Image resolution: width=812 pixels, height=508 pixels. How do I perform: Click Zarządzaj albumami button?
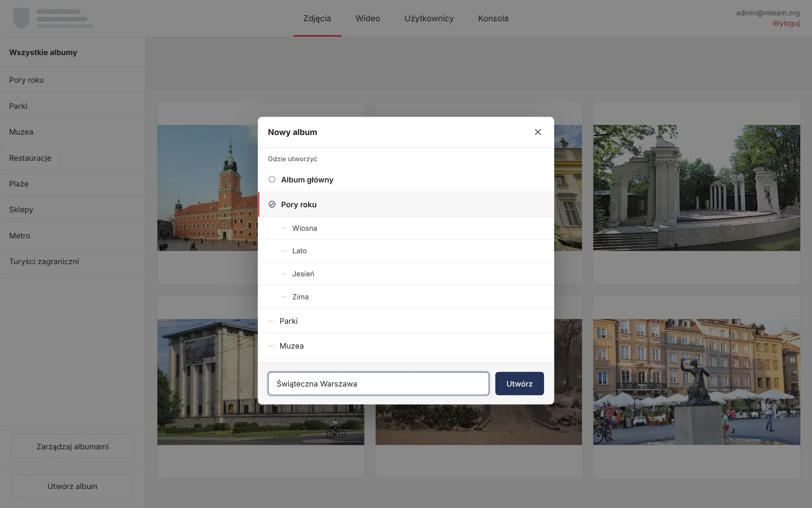click(x=73, y=447)
